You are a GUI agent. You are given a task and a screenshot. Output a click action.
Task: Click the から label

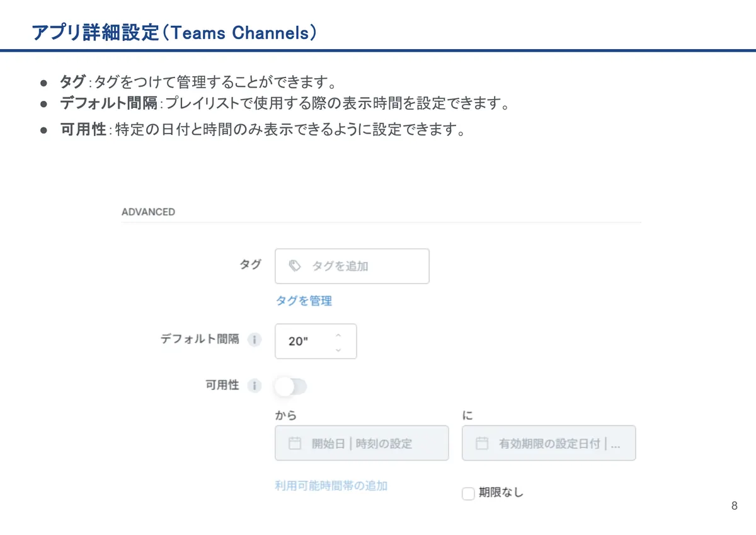[x=285, y=416]
